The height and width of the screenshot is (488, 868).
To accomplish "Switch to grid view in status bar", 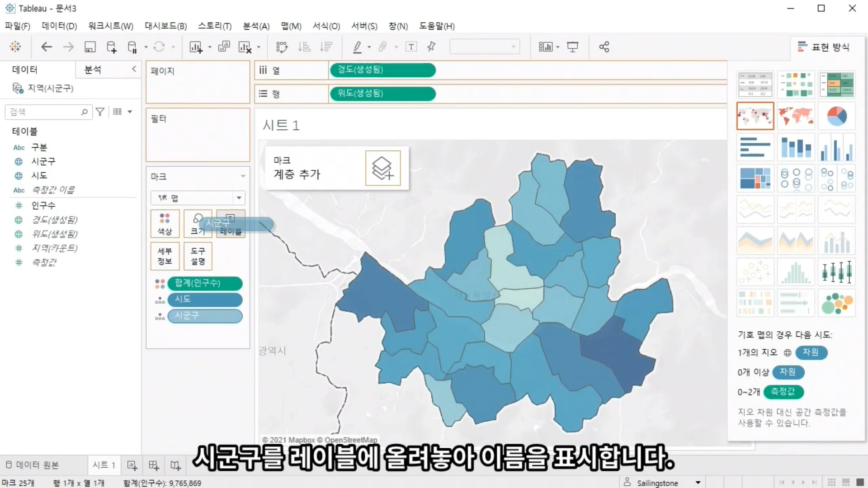I will pos(831,483).
